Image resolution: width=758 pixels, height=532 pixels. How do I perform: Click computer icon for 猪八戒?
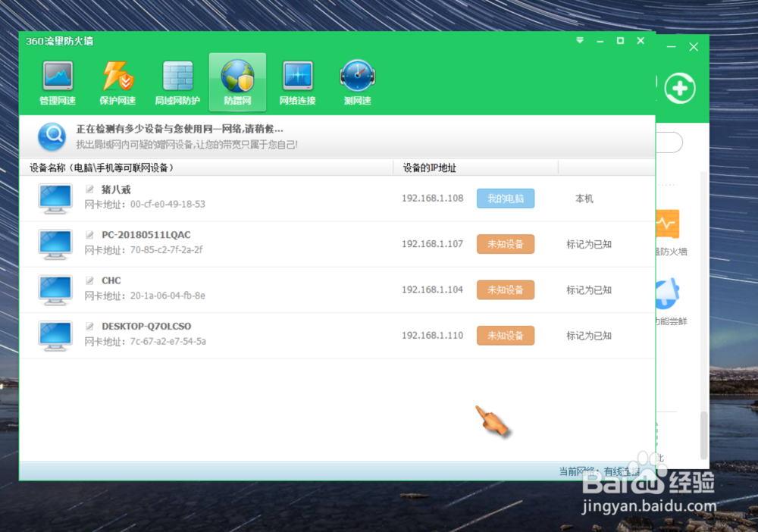pyautogui.click(x=55, y=198)
